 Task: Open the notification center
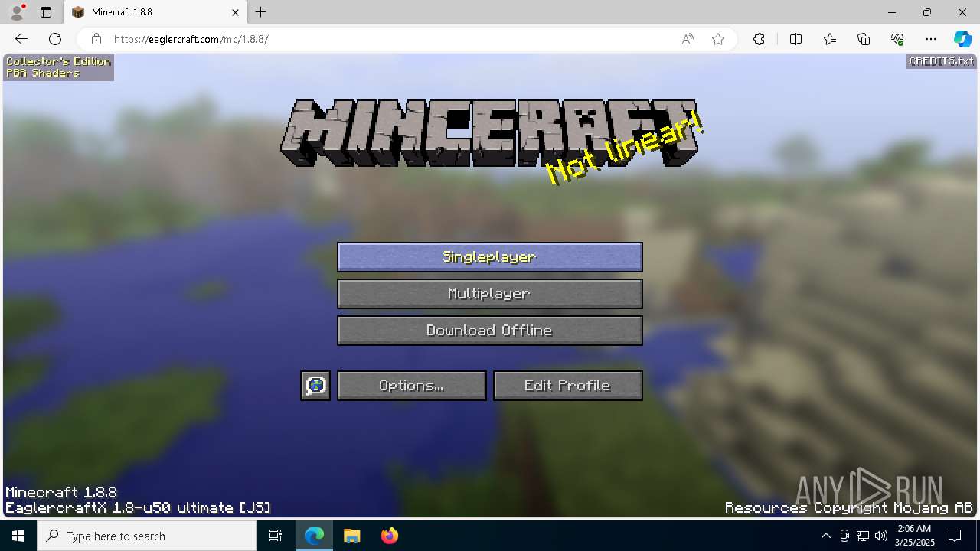click(x=955, y=536)
